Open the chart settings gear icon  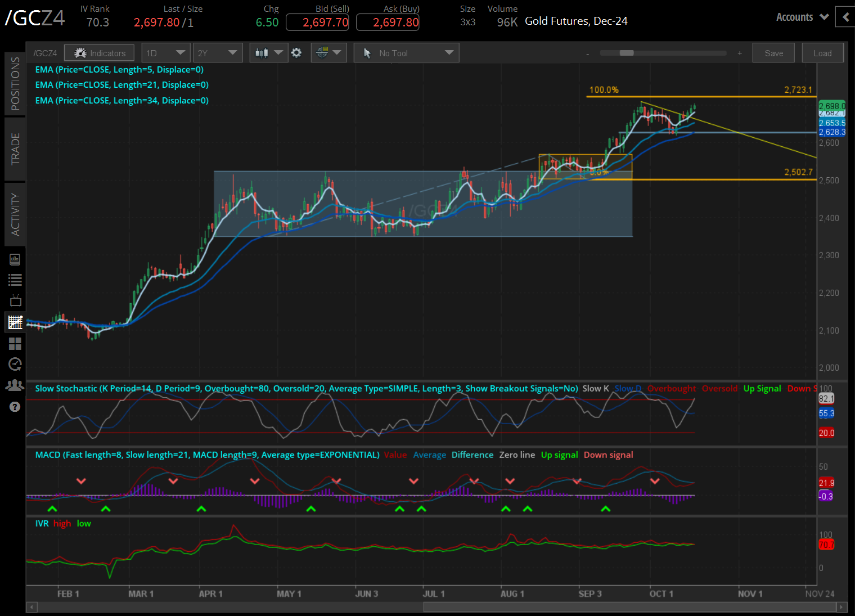[296, 53]
